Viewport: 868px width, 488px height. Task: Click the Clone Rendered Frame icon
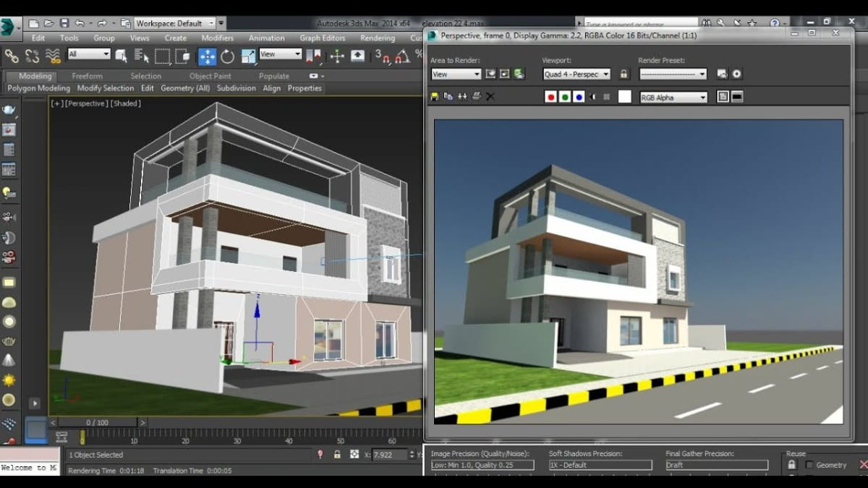pos(448,95)
